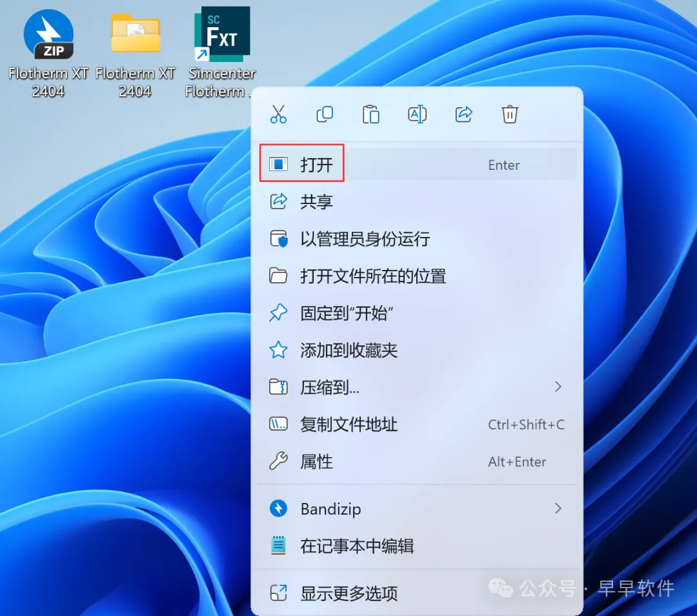Click the wrench icon beside 属性
Image resolution: width=697 pixels, height=616 pixels.
(279, 461)
